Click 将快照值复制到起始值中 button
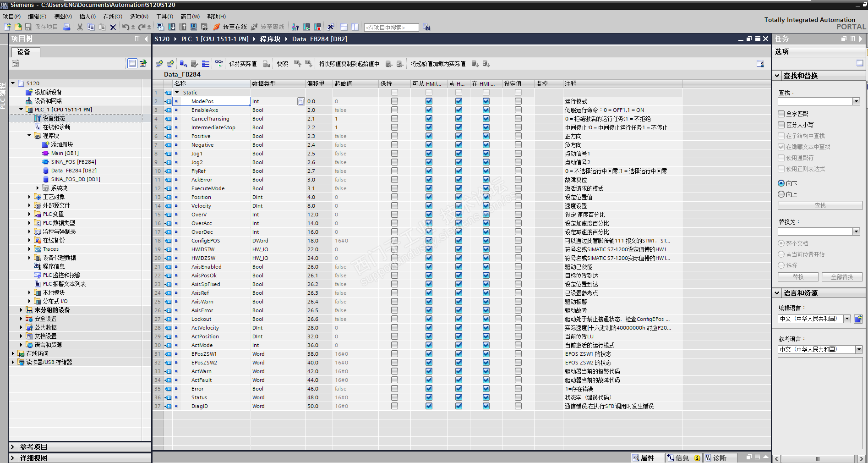 pyautogui.click(x=349, y=64)
